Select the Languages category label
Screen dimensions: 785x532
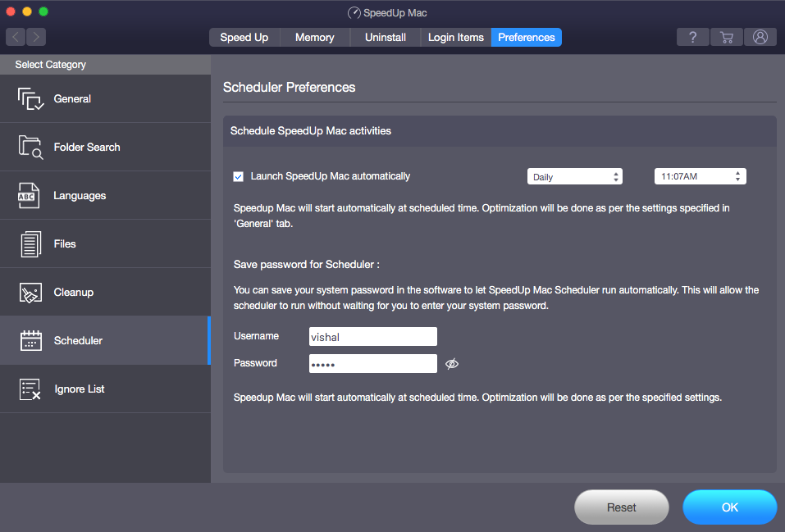click(80, 196)
